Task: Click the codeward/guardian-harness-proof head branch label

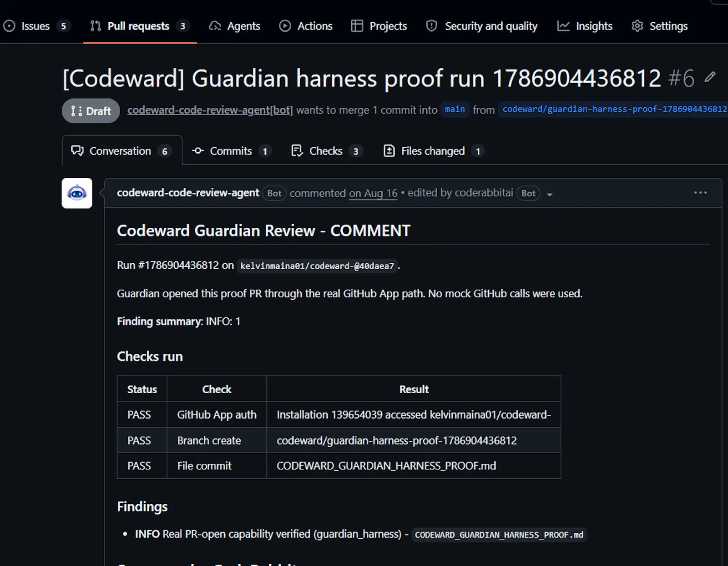Action: (614, 110)
